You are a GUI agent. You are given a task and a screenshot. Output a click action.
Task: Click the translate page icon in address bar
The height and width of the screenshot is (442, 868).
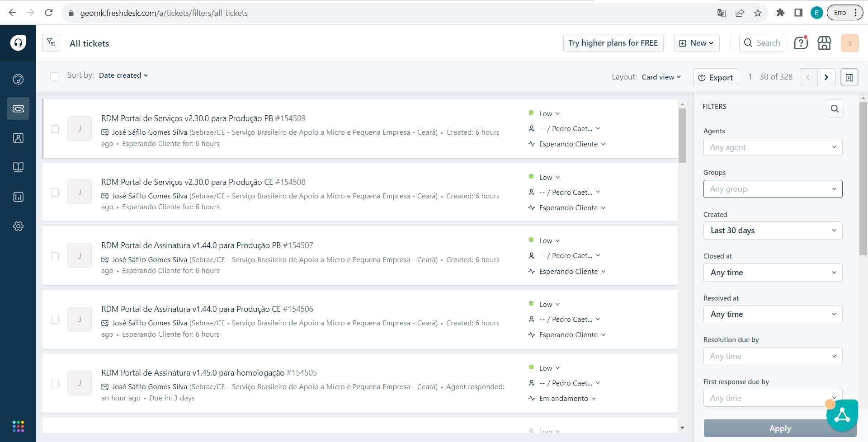(722, 13)
